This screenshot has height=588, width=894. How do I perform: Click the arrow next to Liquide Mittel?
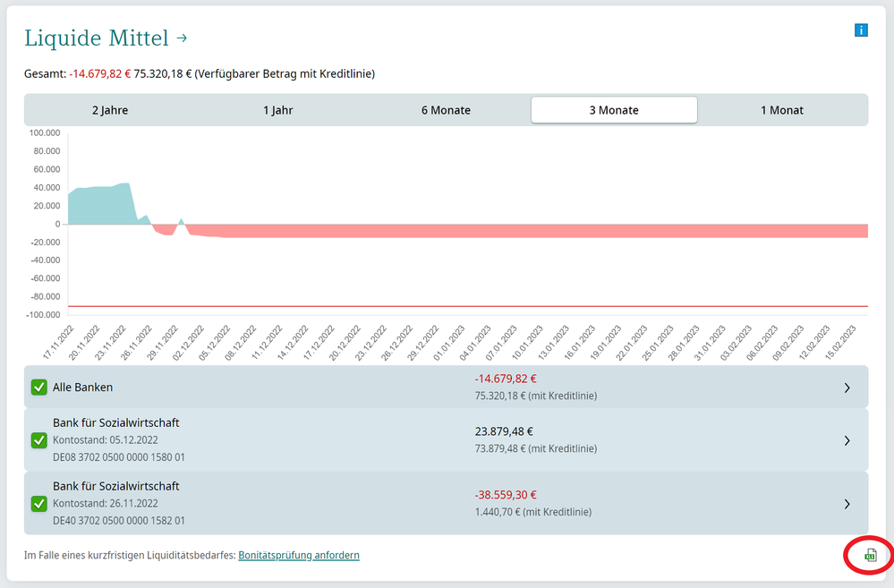pyautogui.click(x=182, y=38)
